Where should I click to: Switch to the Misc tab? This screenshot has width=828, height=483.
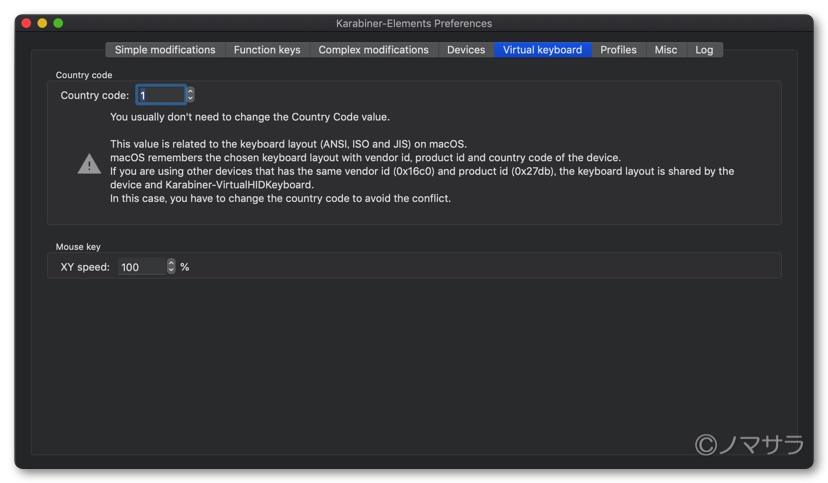click(665, 50)
